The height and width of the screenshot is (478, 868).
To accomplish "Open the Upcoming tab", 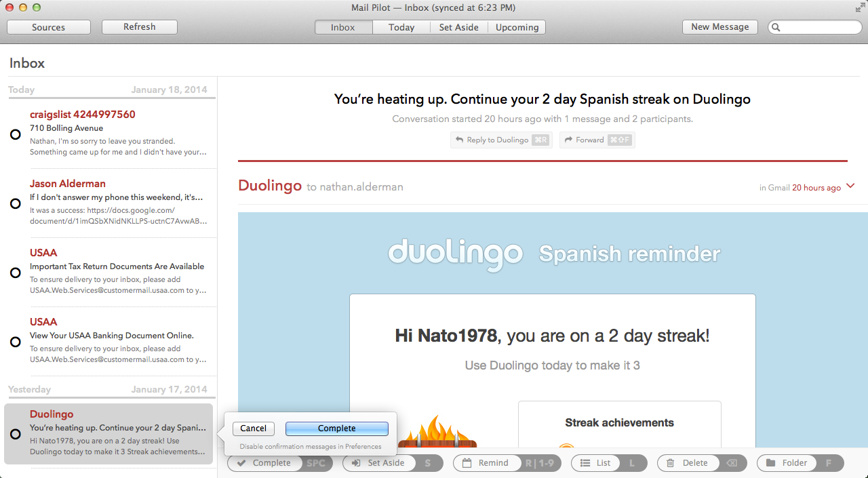I will point(517,27).
